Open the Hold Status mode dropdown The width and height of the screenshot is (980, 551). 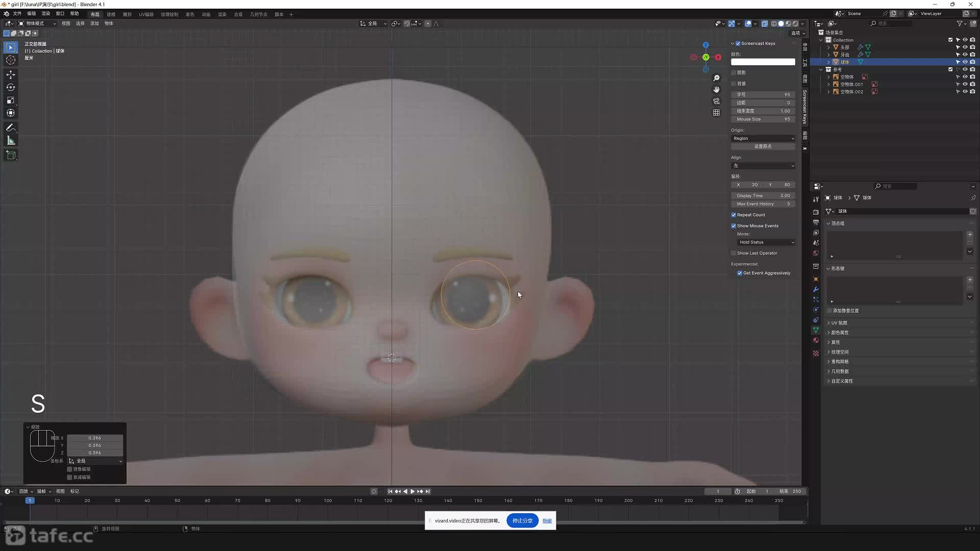[766, 242]
